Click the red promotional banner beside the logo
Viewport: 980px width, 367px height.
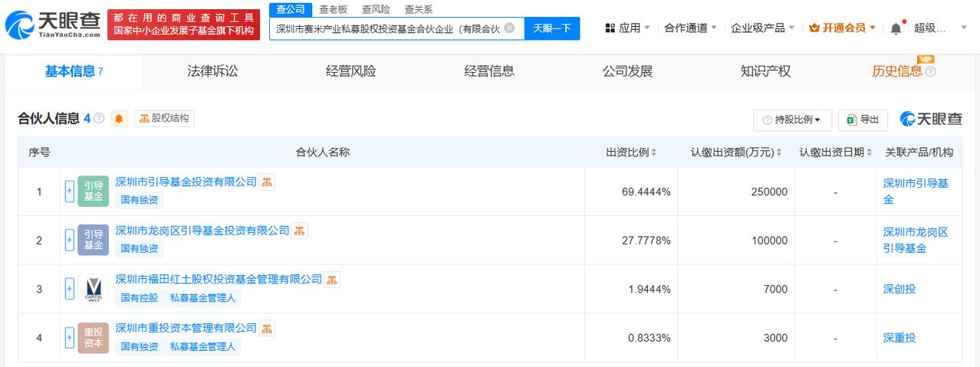pos(183,25)
